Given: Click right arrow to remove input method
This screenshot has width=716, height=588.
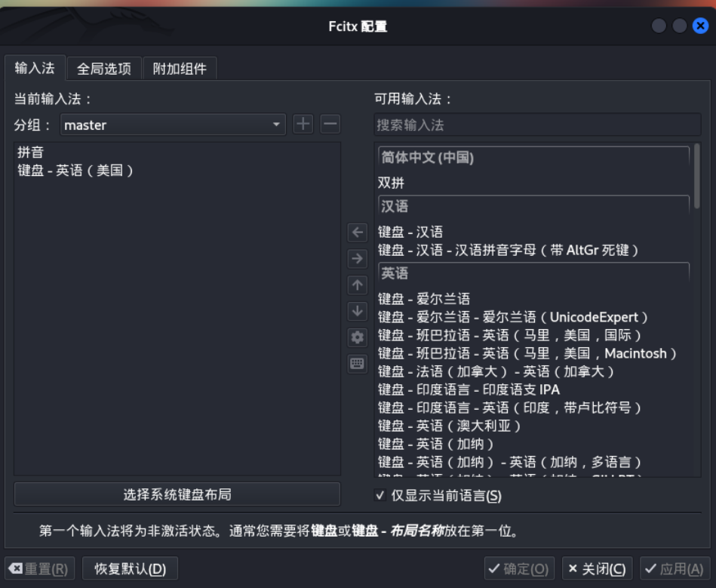Looking at the screenshot, I should (x=358, y=259).
